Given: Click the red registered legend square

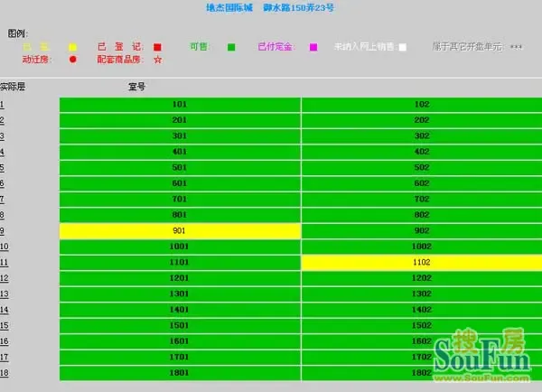Looking at the screenshot, I should [157, 47].
